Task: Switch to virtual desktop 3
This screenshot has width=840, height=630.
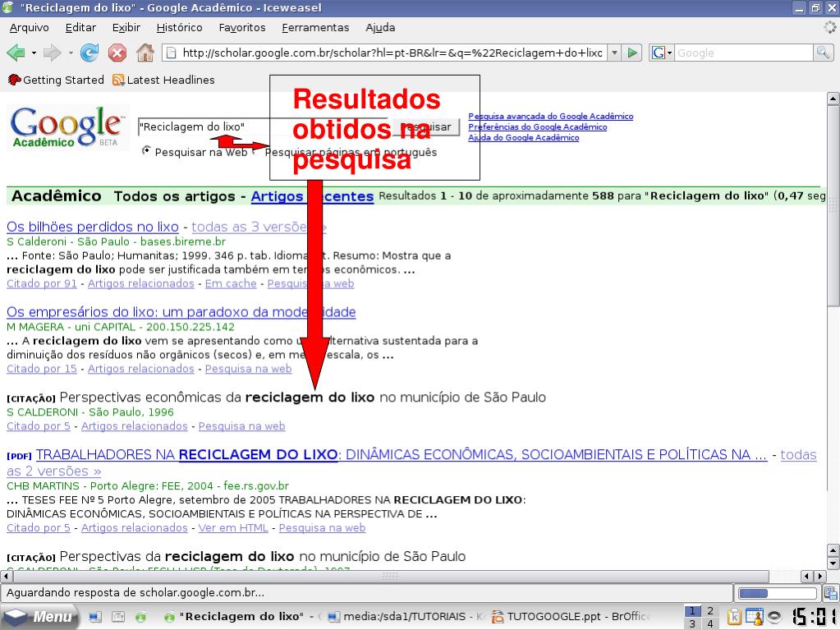Action: click(692, 623)
